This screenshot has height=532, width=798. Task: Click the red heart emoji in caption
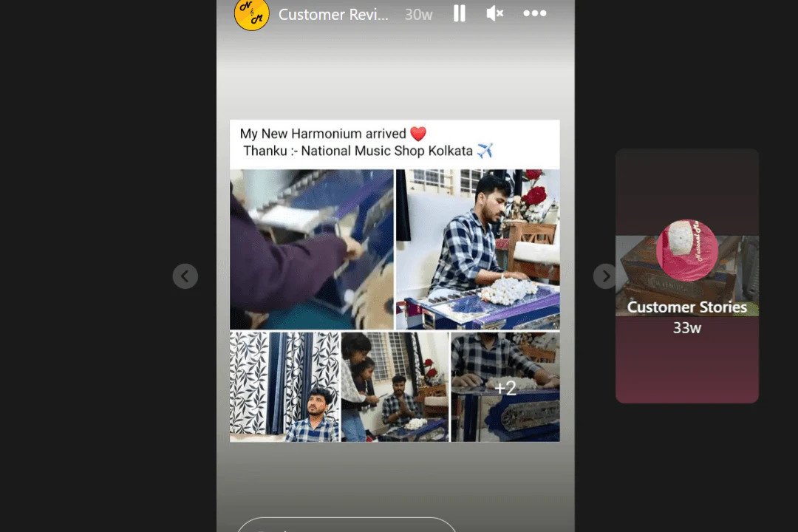[x=418, y=134]
